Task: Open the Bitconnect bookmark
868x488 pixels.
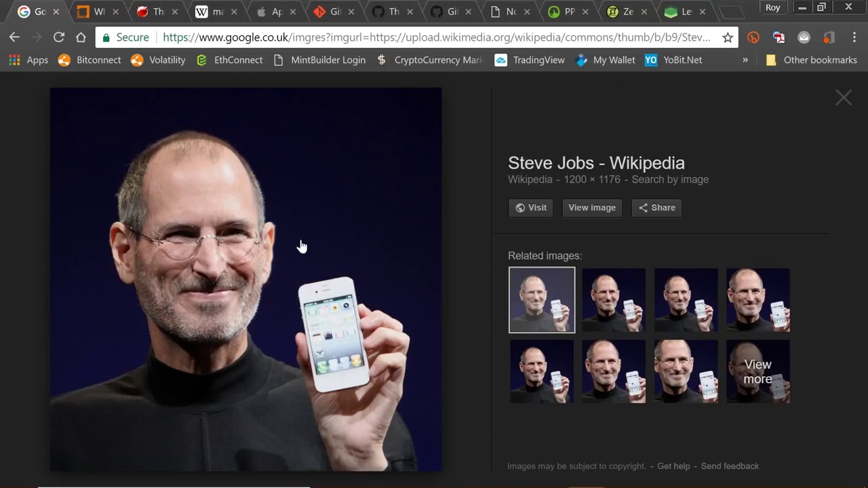Action: [x=90, y=60]
